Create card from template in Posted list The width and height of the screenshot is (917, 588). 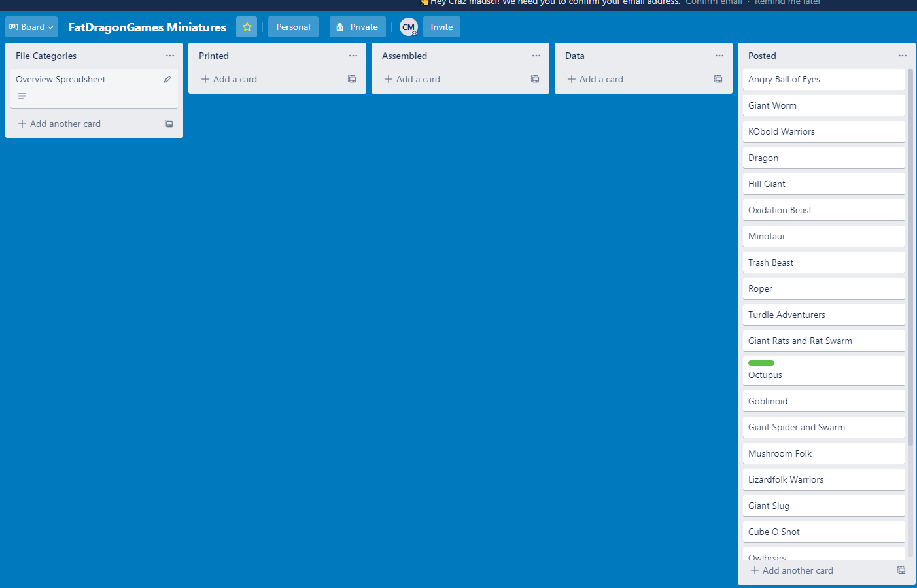click(901, 570)
